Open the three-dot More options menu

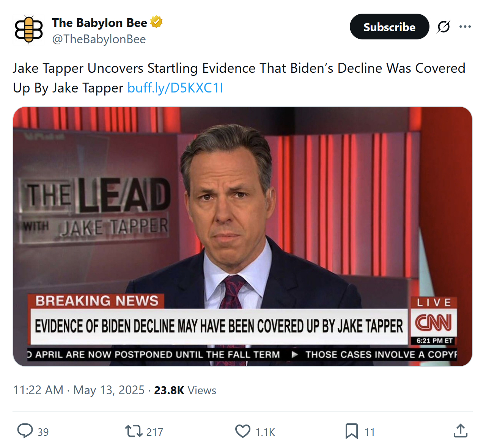click(465, 27)
